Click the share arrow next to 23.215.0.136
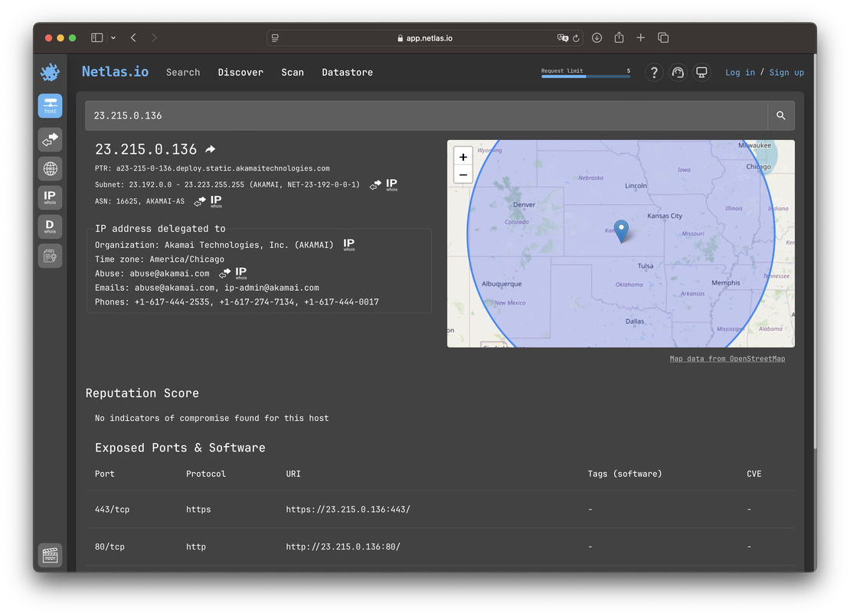 209,148
